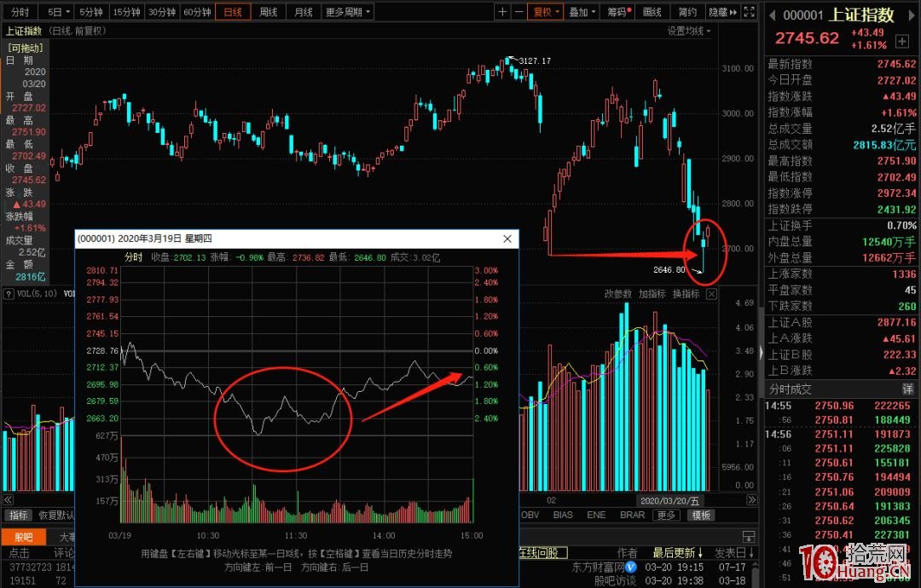Image resolution: width=921 pixels, height=588 pixels.
Task: Click 加指标 to add an indicator
Action: (652, 294)
